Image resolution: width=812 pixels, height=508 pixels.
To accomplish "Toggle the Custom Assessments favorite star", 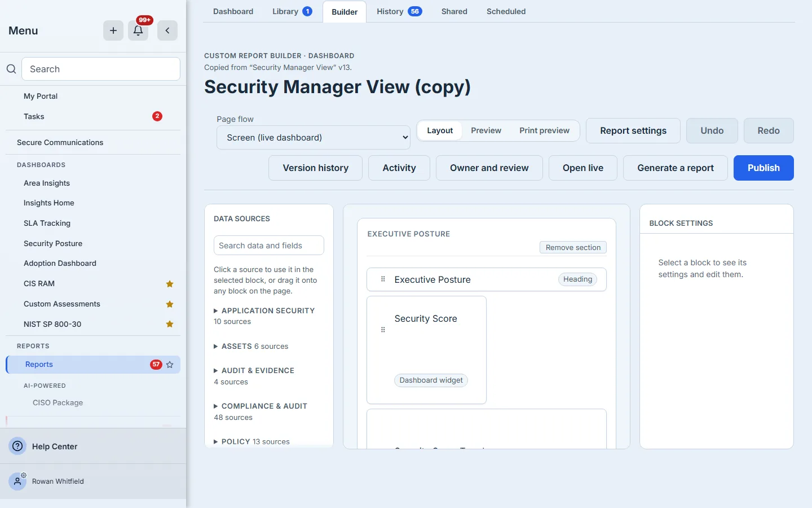I will 170,304.
